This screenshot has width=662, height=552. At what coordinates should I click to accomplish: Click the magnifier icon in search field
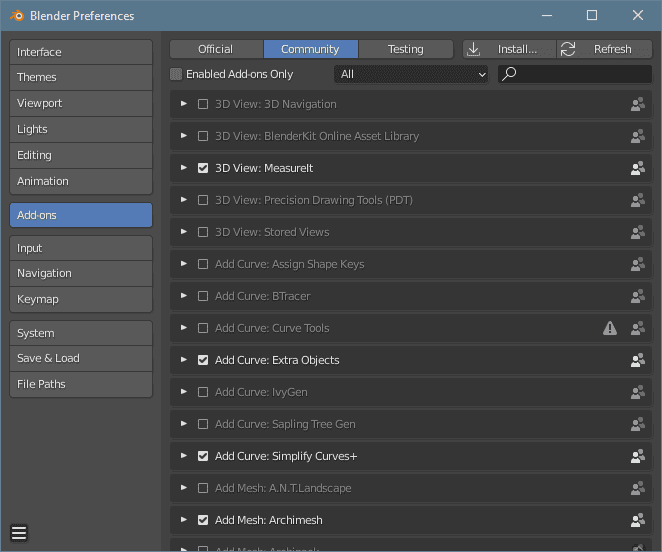[509, 74]
